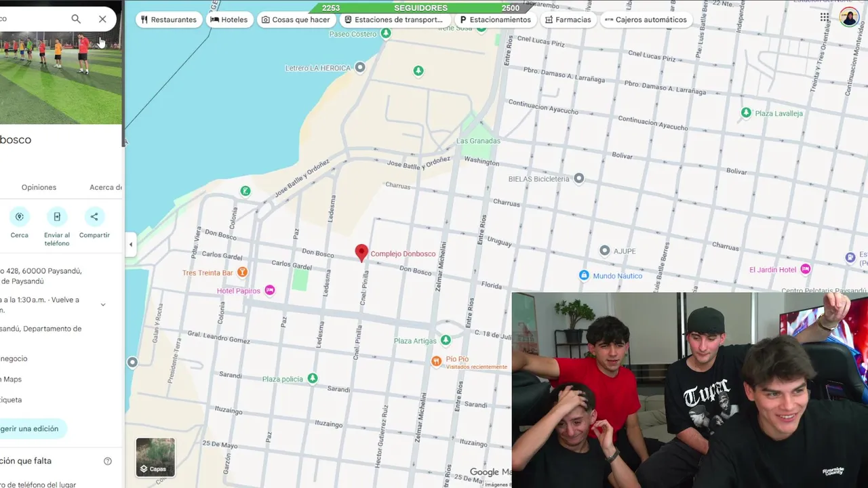Screen dimensions: 868x488
Task: Click the Centro Pelotaris Paysandú label
Action: (x=825, y=291)
